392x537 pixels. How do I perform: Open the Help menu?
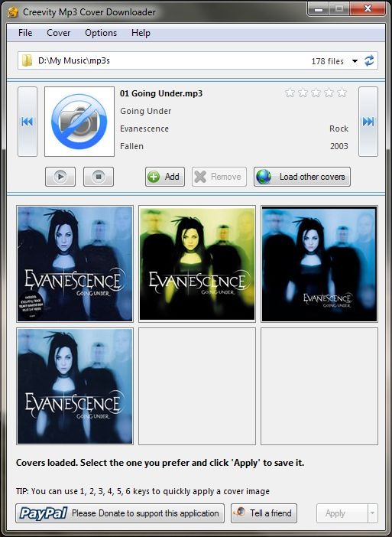tap(141, 33)
